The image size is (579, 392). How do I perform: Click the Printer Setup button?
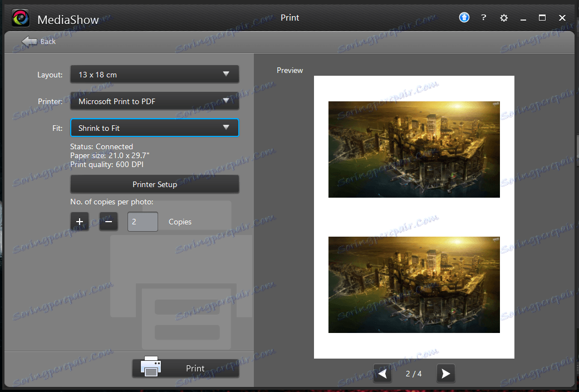pyautogui.click(x=155, y=184)
